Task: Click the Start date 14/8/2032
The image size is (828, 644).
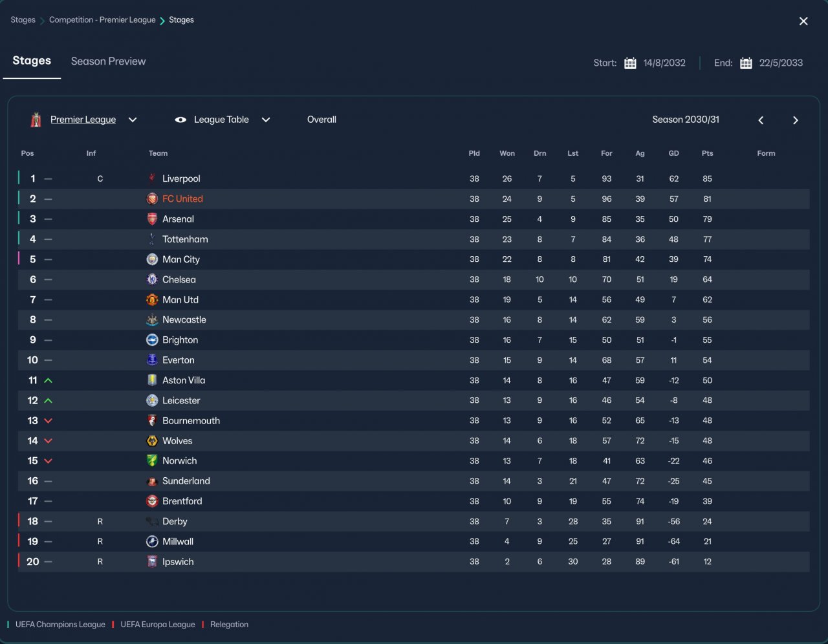Action: [664, 63]
